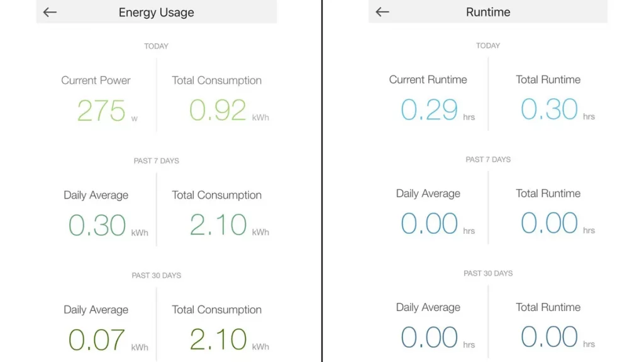The width and height of the screenshot is (644, 362).
Task: Select past 7 days Total Runtime value
Action: (x=549, y=224)
